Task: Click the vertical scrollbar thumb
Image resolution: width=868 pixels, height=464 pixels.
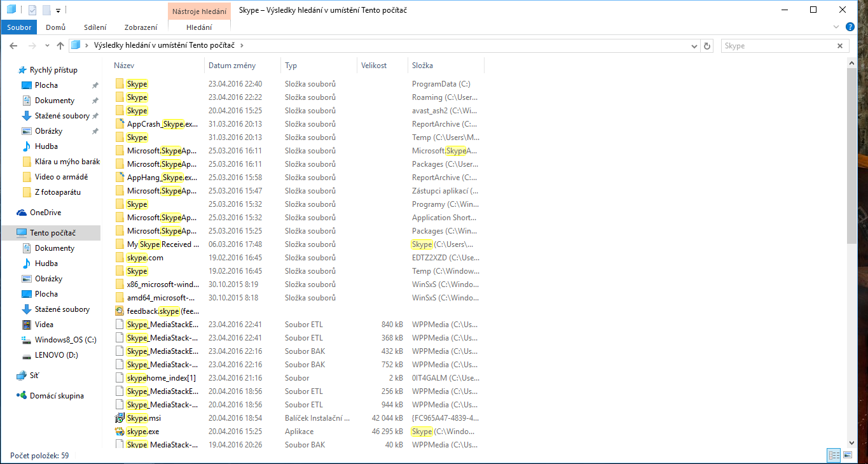Action: 852,155
